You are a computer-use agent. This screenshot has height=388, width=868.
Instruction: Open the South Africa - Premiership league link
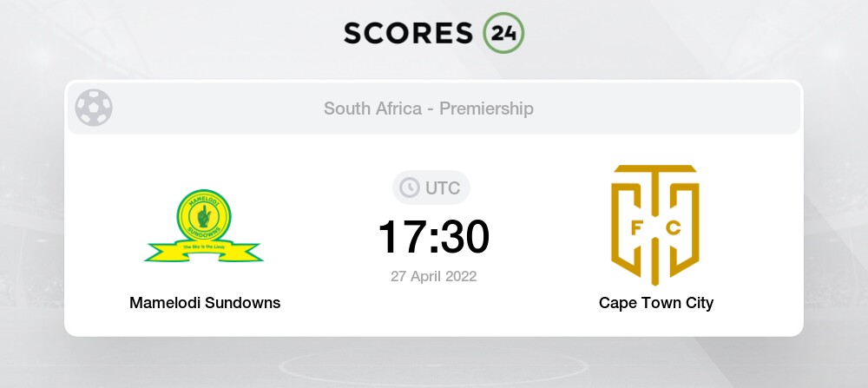(429, 109)
